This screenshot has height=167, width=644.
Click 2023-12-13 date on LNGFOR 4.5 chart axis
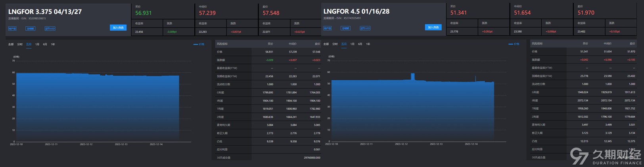[436, 144]
